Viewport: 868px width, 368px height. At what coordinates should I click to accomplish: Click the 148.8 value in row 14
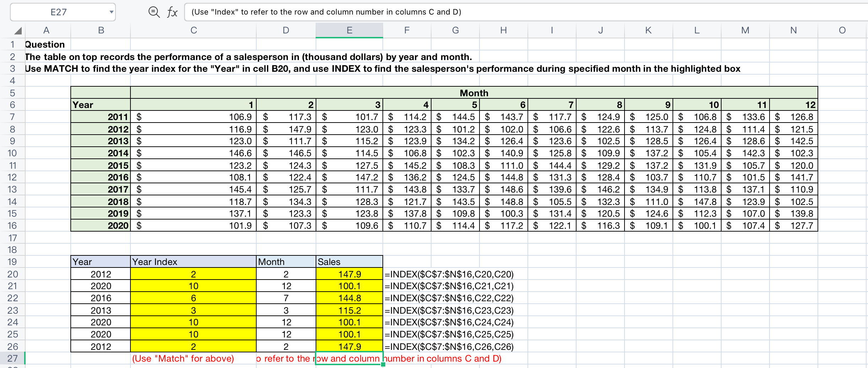click(504, 201)
